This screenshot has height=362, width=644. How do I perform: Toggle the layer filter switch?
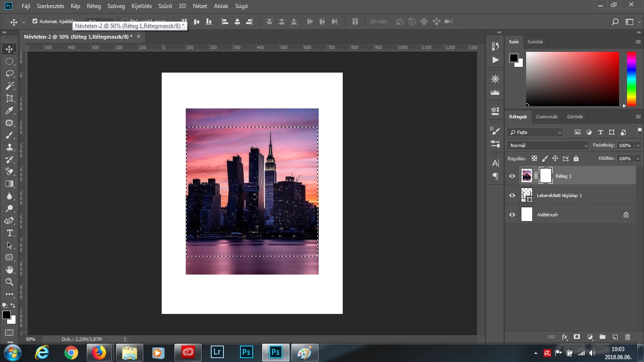[639, 132]
